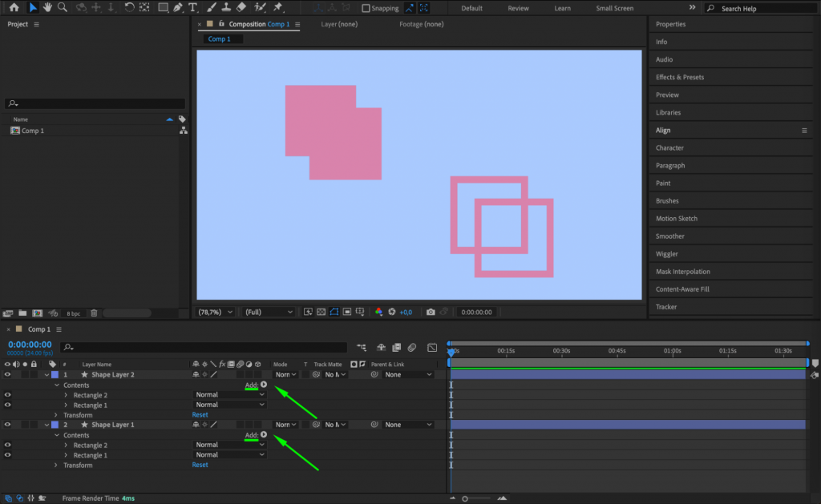Click Reset under Shape Layer 1 Transform
This screenshot has height=504, width=821.
pyautogui.click(x=200, y=465)
